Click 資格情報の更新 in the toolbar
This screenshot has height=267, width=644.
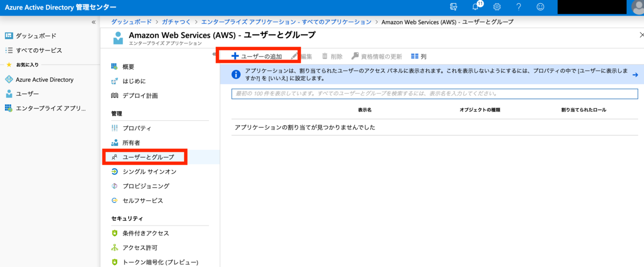tap(376, 56)
